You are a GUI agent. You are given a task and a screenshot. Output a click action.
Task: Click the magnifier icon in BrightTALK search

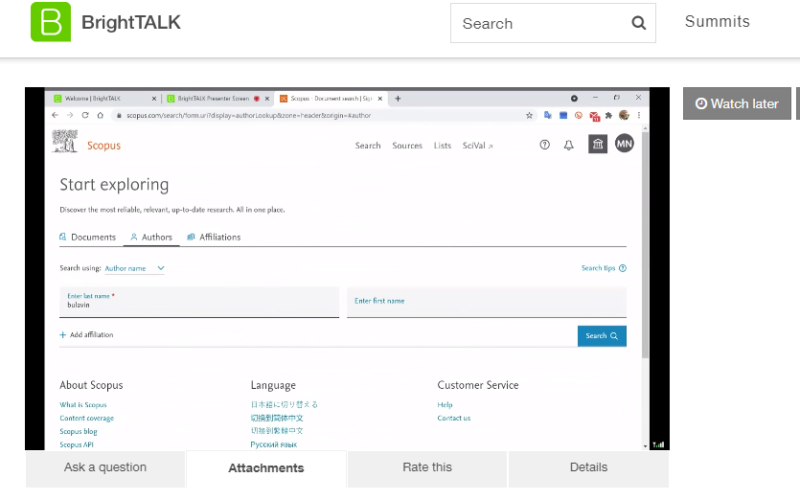[x=639, y=23]
